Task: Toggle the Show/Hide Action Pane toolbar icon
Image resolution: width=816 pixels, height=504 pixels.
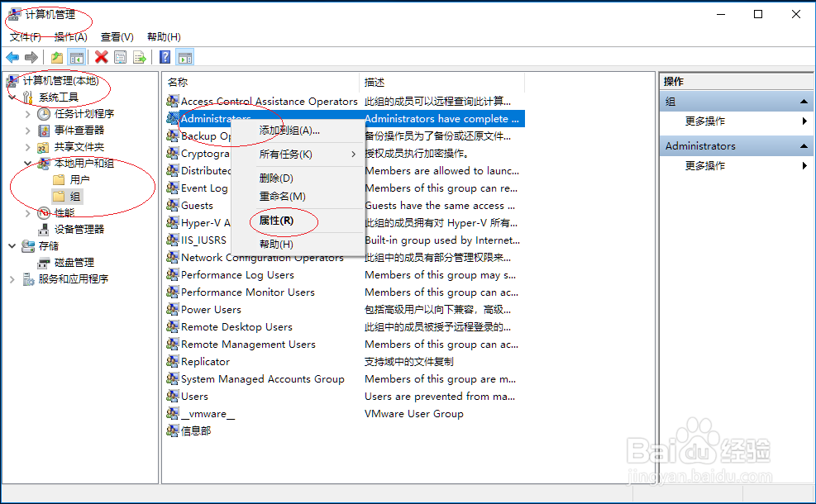Action: [x=185, y=57]
